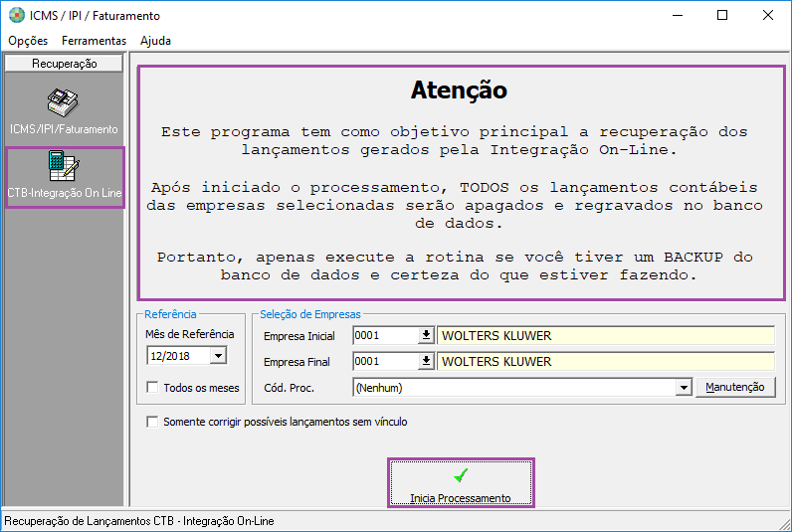Click the Manutenção button
The width and height of the screenshot is (792, 532).
point(735,387)
